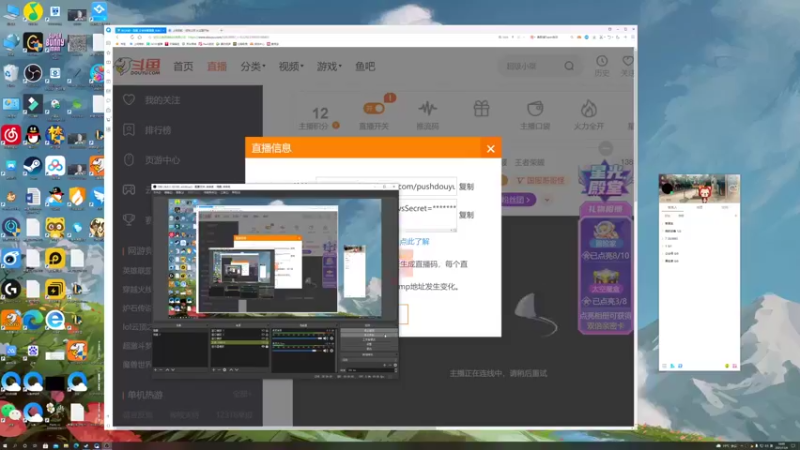Open the 鱼吧 tab

coord(365,66)
